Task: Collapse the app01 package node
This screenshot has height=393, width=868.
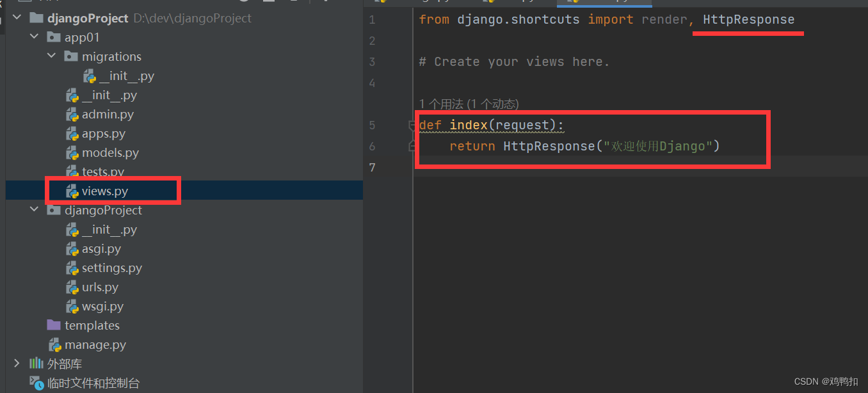Action: (x=34, y=36)
